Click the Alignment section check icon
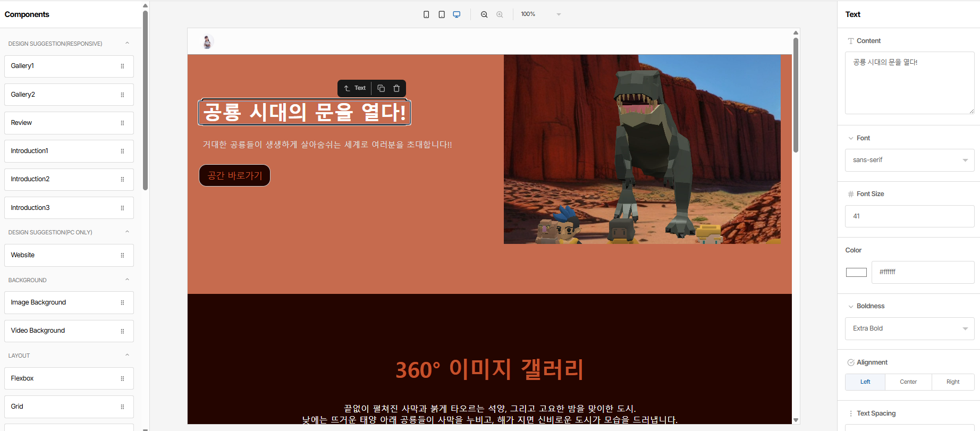The image size is (980, 431). (851, 362)
